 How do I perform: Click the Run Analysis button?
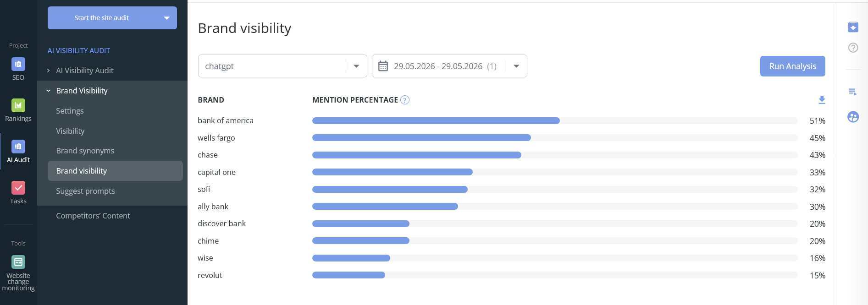(x=792, y=66)
